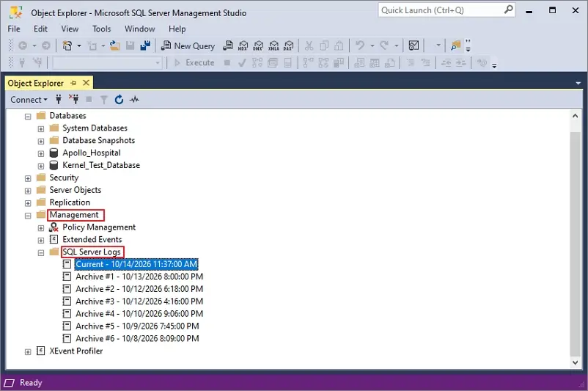This screenshot has width=588, height=391.
Task: Select the Archive #4 log entry
Action: coord(139,314)
